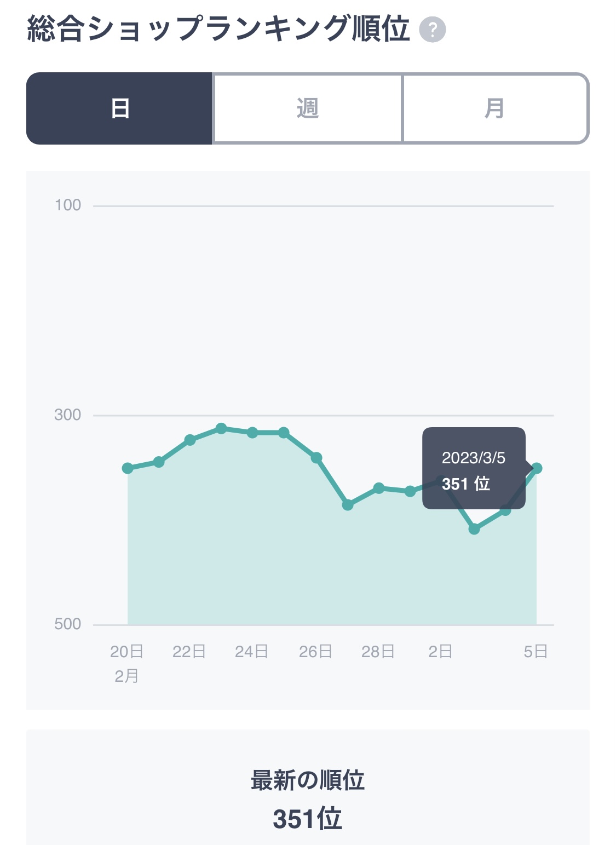Switch to the 月 monthly tab
616x845 pixels.
[x=496, y=108]
